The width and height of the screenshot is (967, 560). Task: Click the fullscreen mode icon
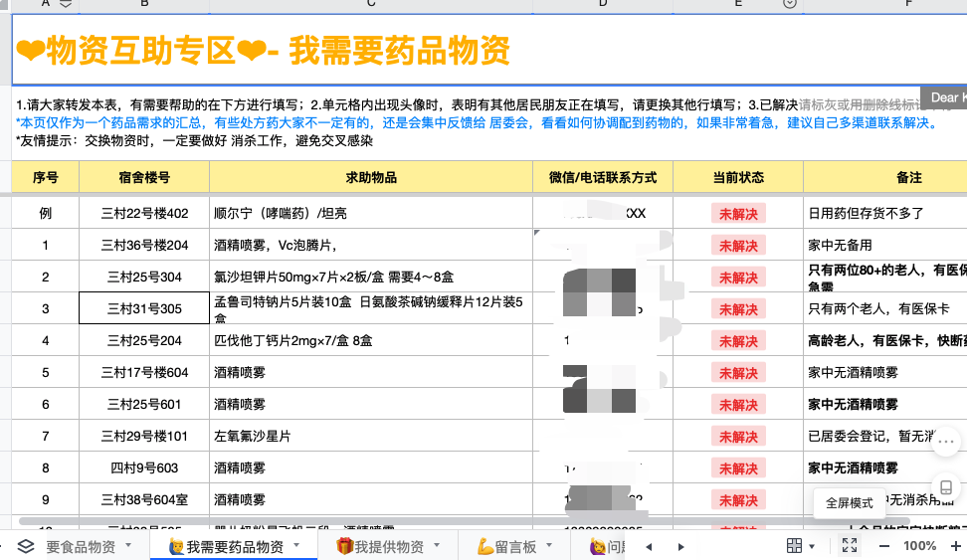click(x=850, y=546)
